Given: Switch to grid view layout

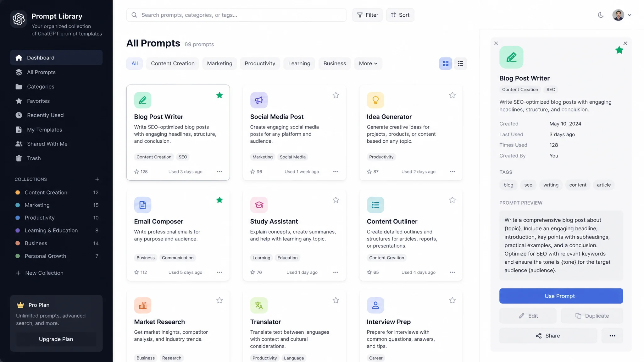Looking at the screenshot, I should (446, 63).
